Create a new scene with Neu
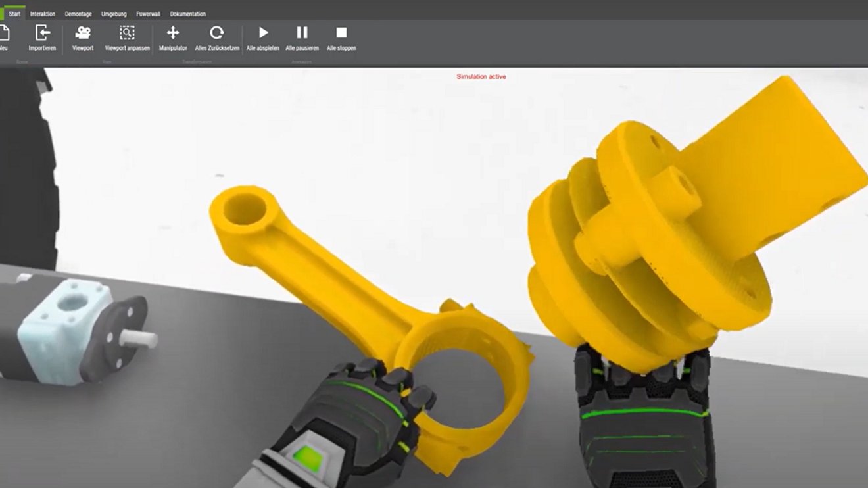Screen dimensions: 868x488 (x=3, y=38)
